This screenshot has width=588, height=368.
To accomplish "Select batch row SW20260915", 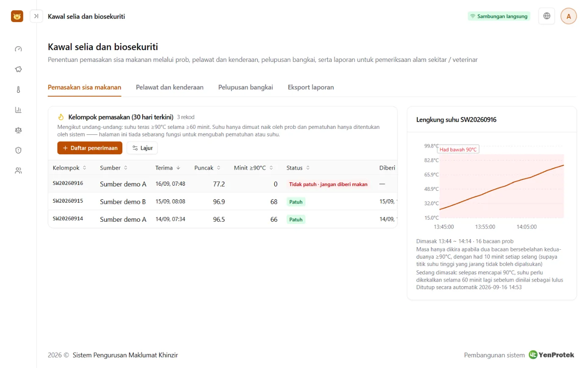I will tap(223, 201).
